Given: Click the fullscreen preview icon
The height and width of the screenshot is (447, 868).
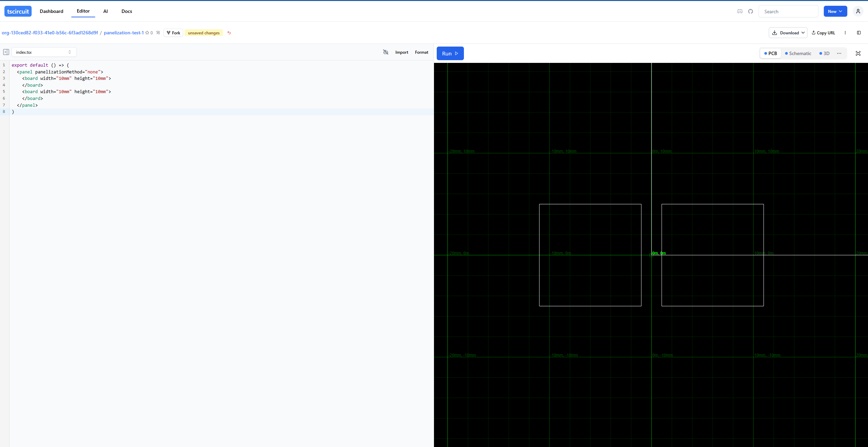Looking at the screenshot, I should point(858,53).
